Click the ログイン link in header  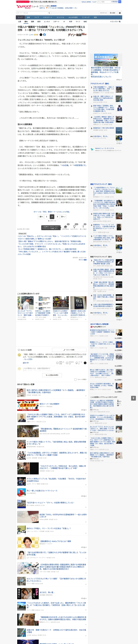coord(42,8)
